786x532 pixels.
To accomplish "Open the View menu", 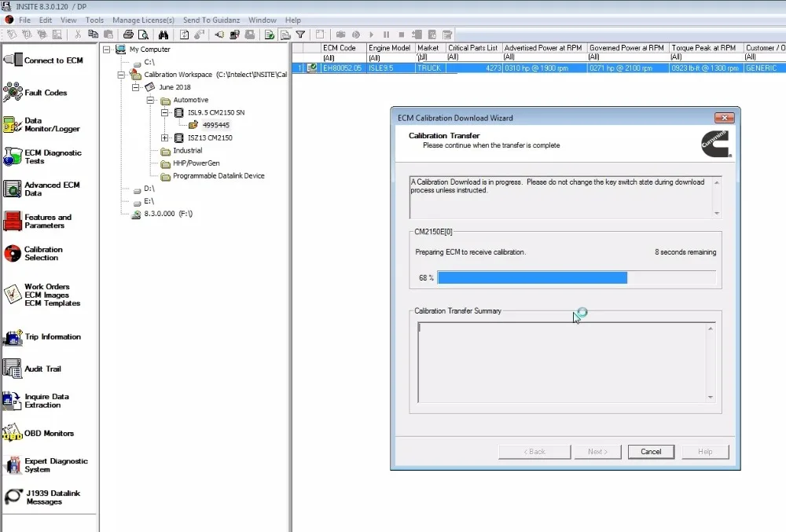I will [68, 20].
